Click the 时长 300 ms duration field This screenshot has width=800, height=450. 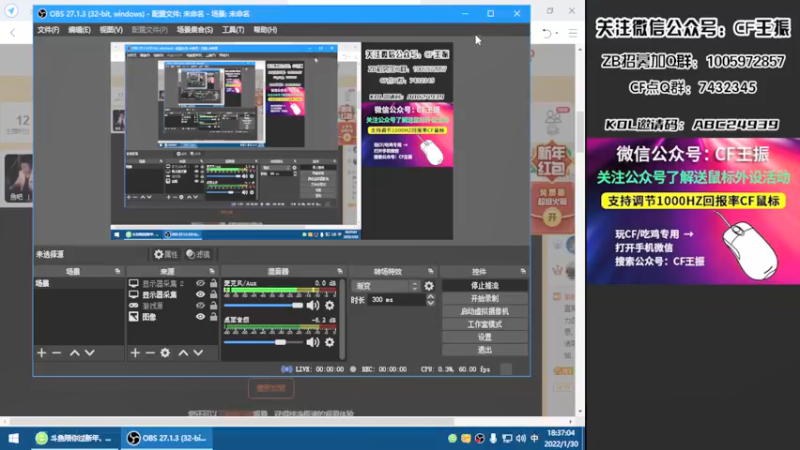396,300
